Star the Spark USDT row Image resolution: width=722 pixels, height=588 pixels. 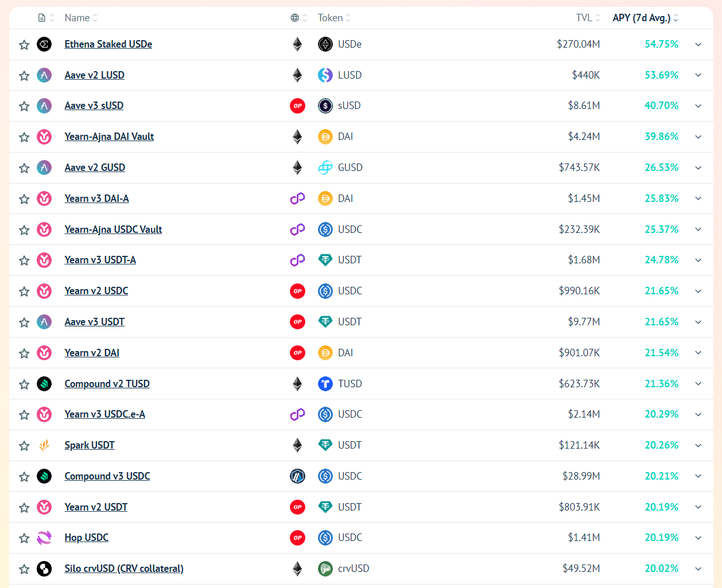click(x=24, y=446)
